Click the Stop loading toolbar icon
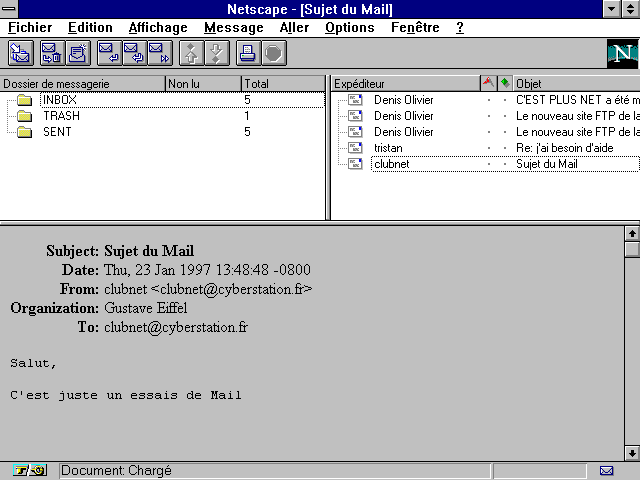The height and width of the screenshot is (480, 640). [273, 53]
